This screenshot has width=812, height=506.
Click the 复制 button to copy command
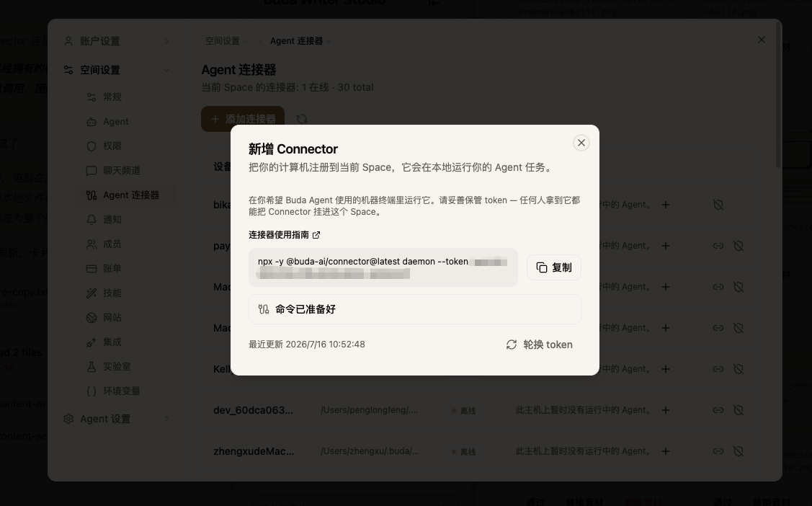[x=554, y=267]
